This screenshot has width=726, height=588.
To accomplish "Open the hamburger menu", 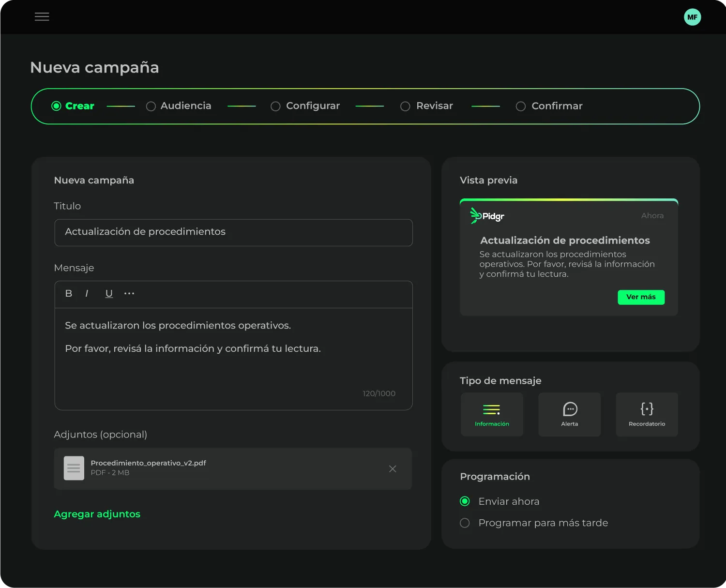I will tap(42, 17).
